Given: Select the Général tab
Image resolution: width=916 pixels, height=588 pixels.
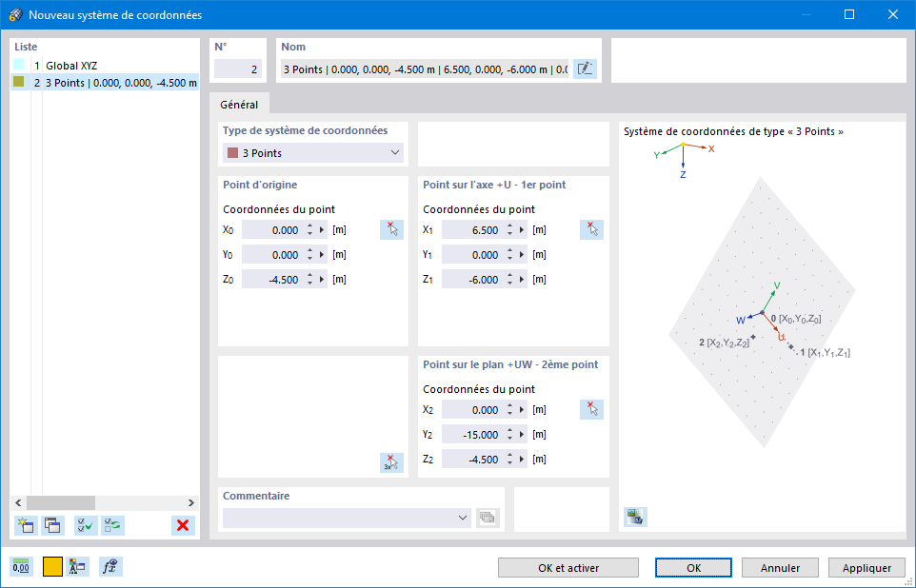Looking at the screenshot, I should [x=239, y=105].
